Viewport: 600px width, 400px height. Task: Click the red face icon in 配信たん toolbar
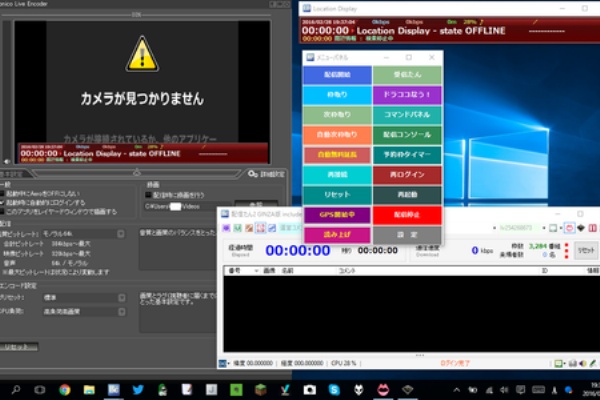click(569, 228)
